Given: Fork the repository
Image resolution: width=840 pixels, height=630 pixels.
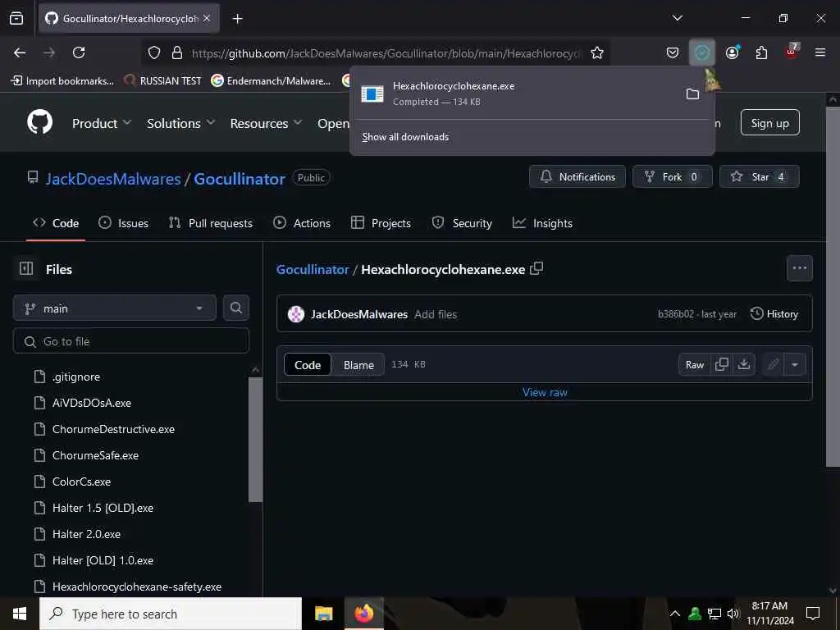Looking at the screenshot, I should pyautogui.click(x=673, y=177).
